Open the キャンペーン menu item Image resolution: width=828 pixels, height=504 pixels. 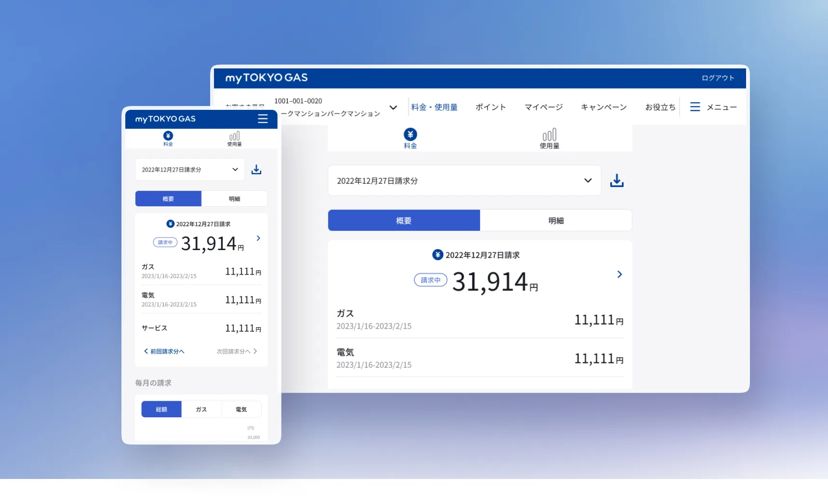click(603, 107)
